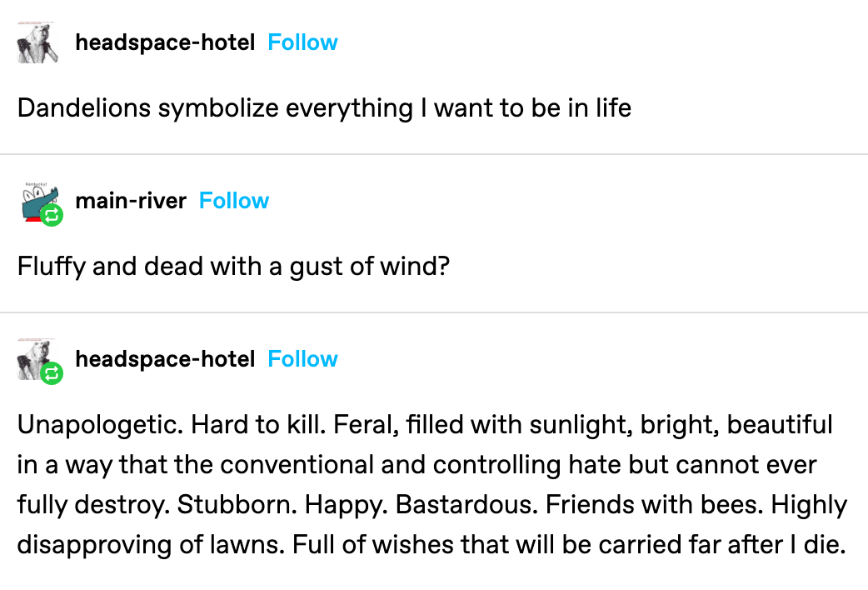Click the divider line below the first post

(434, 154)
